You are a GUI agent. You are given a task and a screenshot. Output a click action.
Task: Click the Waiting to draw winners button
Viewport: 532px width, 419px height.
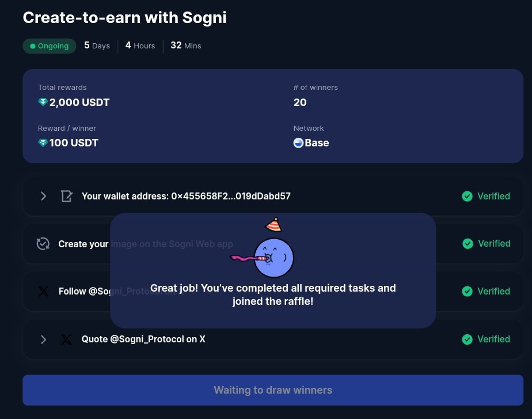(273, 390)
